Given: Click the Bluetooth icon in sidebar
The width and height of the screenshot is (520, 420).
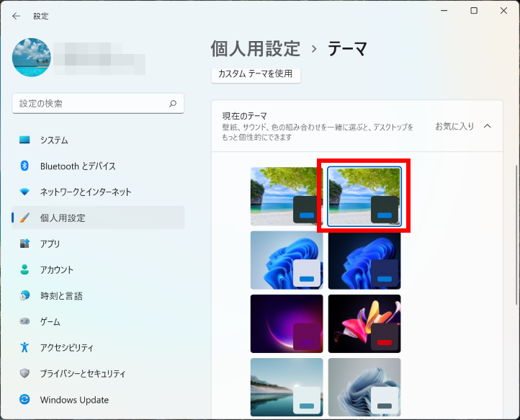Looking at the screenshot, I should 24,166.
